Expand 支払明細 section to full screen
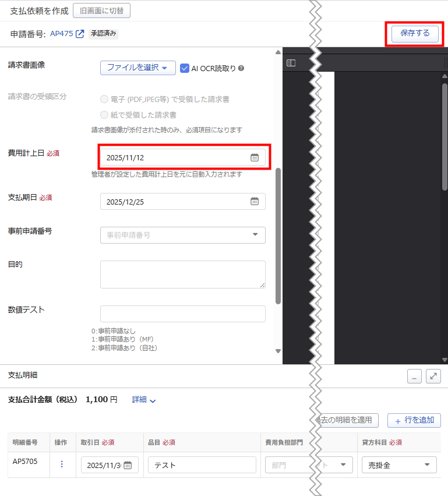The height and width of the screenshot is (496, 448). coord(433,377)
